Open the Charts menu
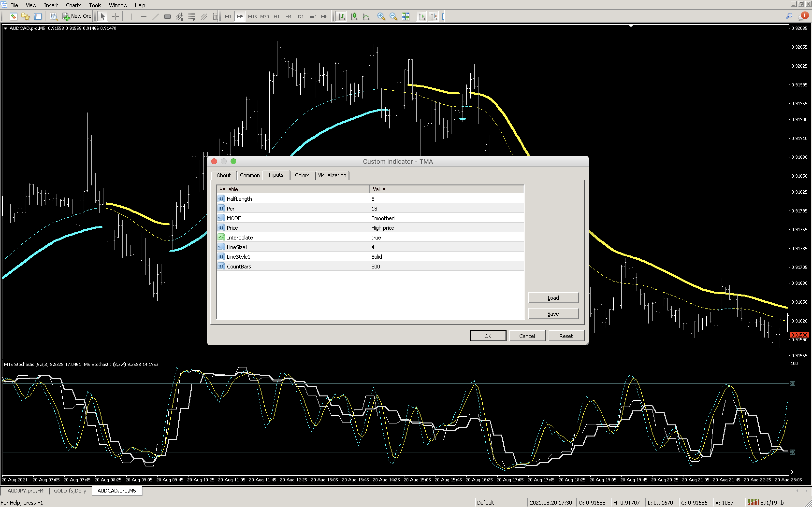 [x=73, y=5]
